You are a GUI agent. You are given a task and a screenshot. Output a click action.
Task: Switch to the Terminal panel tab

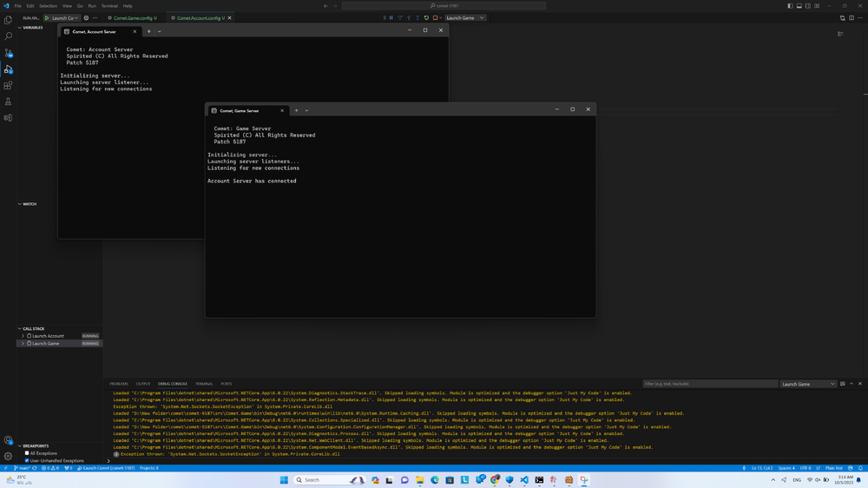[x=204, y=384]
